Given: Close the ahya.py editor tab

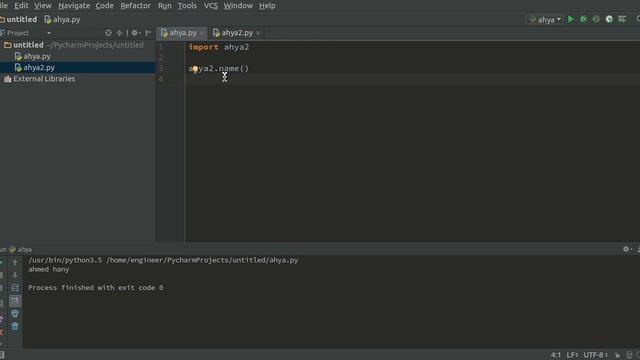Looking at the screenshot, I should pyautogui.click(x=202, y=33).
